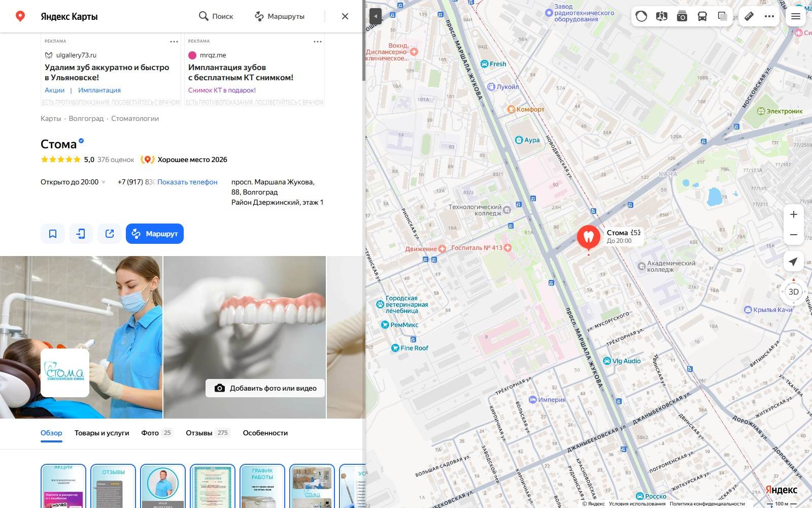
Task: Switch to the Фото tab
Action: (157, 433)
